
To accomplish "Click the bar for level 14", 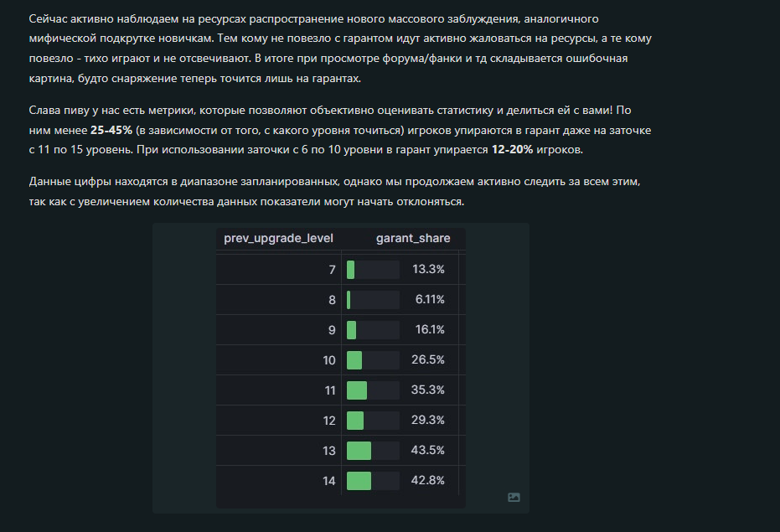I will click(x=359, y=481).
